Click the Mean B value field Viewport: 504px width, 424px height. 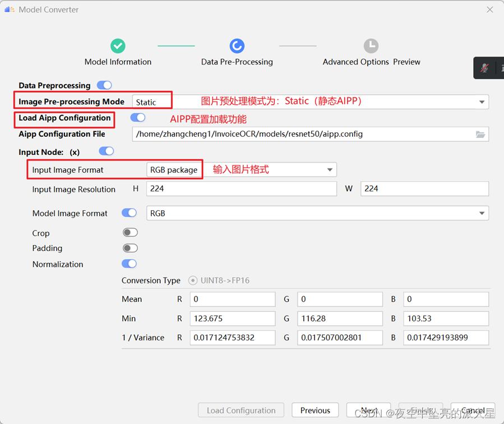446,299
